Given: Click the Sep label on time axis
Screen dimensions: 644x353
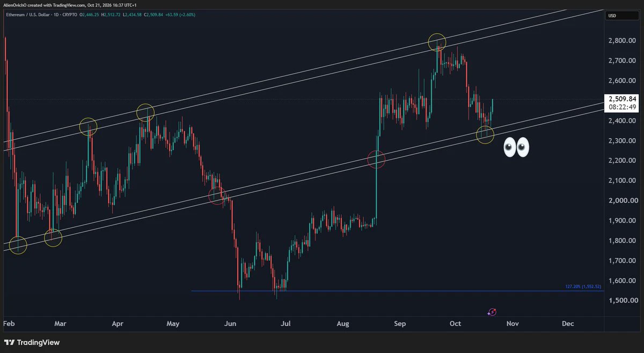Looking at the screenshot, I should pos(400,324).
